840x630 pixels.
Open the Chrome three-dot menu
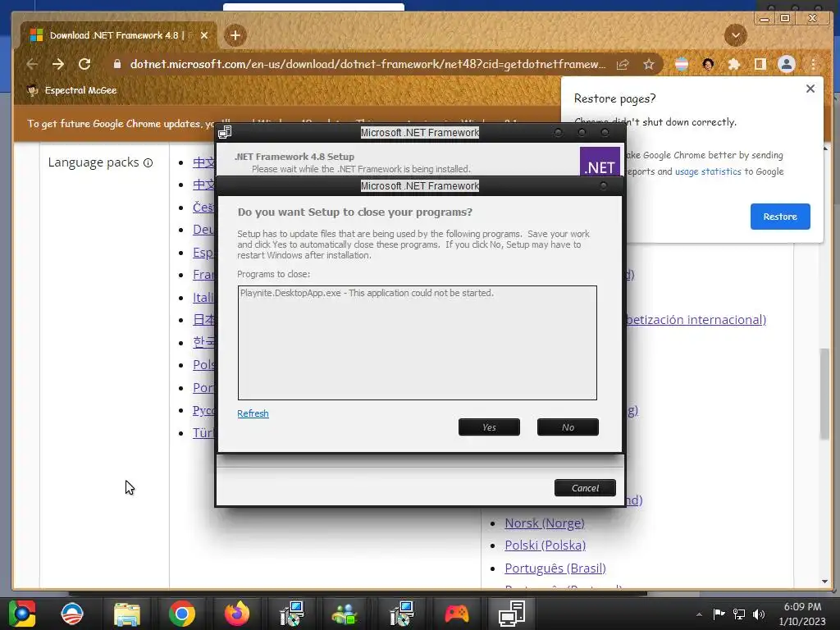813,64
